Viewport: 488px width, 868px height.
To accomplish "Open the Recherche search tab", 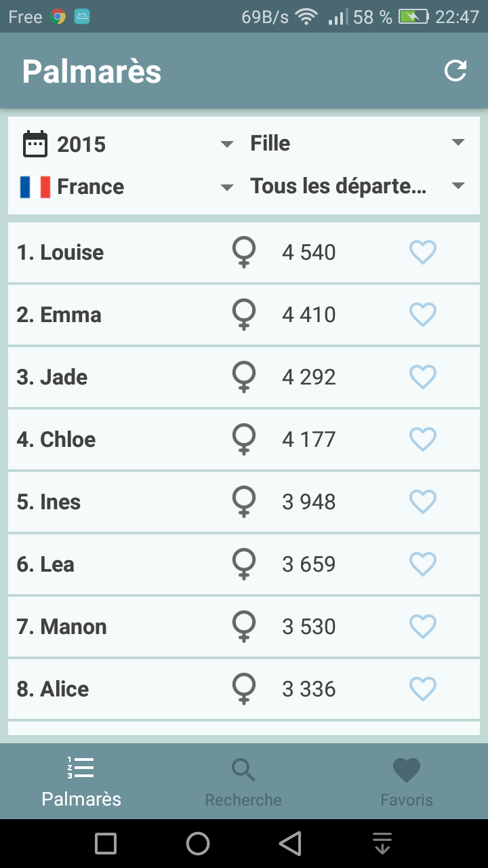I will coord(243,783).
